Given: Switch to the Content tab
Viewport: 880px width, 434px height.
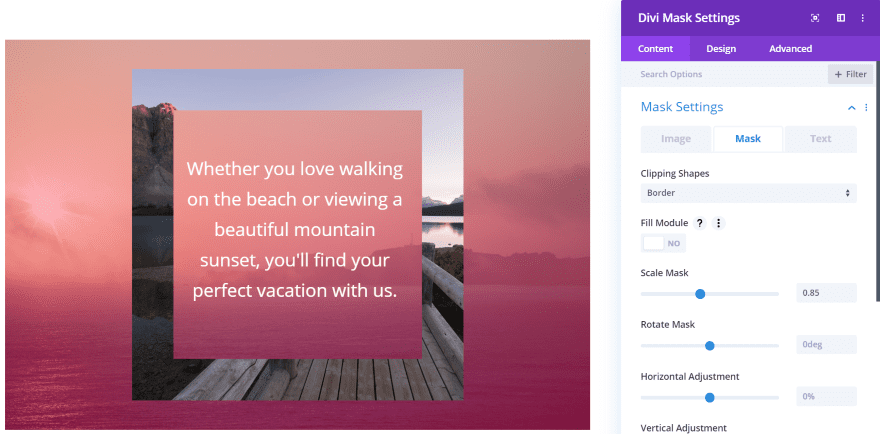Looking at the screenshot, I should click(655, 49).
